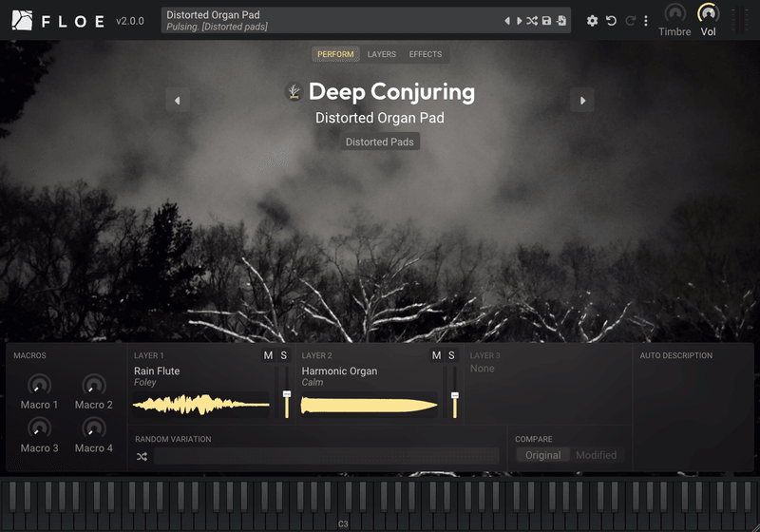The width and height of the screenshot is (760, 532).
Task: Click the Floe logo icon
Action: (22, 20)
